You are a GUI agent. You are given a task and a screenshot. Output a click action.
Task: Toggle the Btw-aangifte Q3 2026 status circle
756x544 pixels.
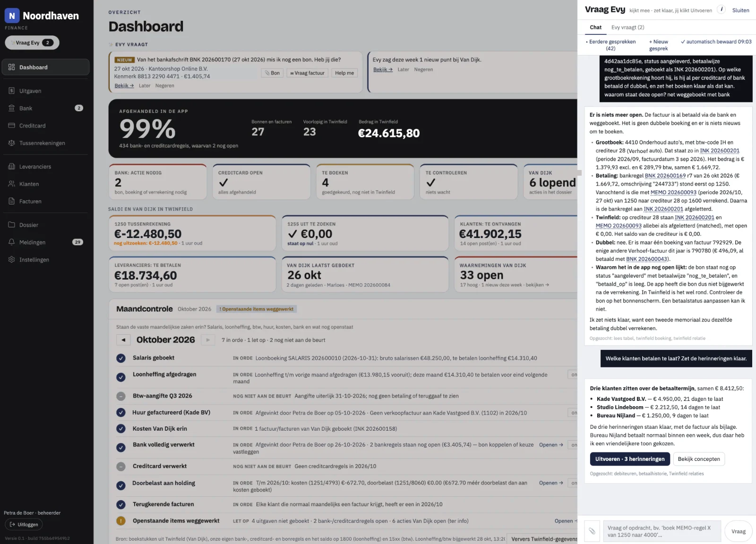point(121,396)
